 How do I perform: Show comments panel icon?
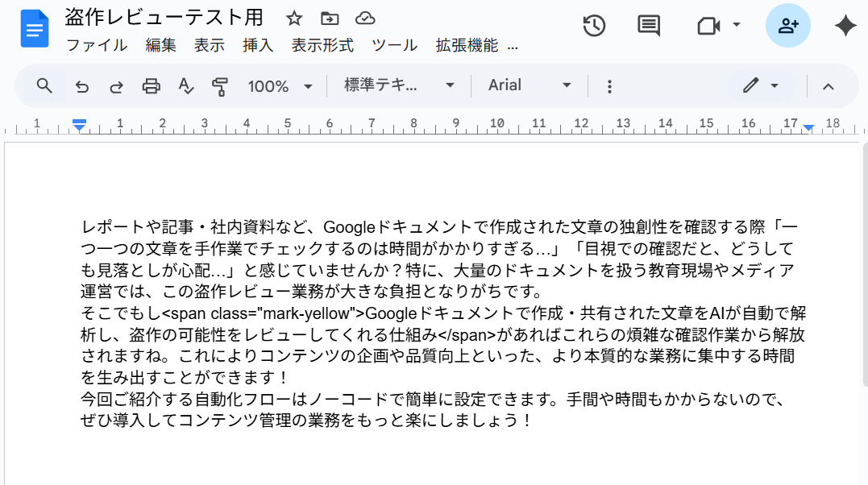649,26
